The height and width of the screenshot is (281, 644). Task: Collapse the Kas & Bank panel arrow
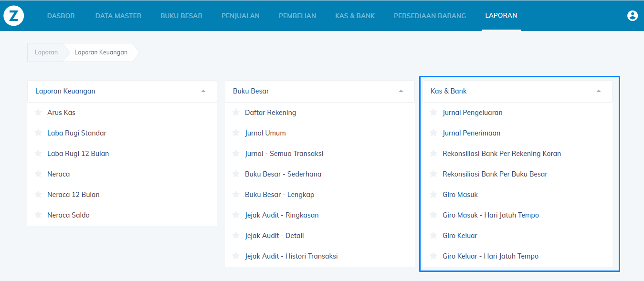[x=599, y=91]
